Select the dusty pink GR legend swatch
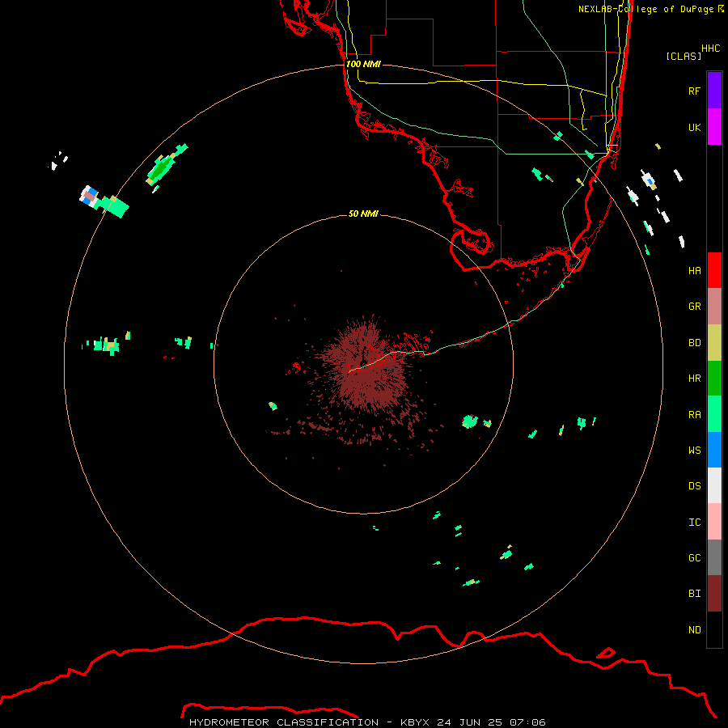 click(714, 307)
